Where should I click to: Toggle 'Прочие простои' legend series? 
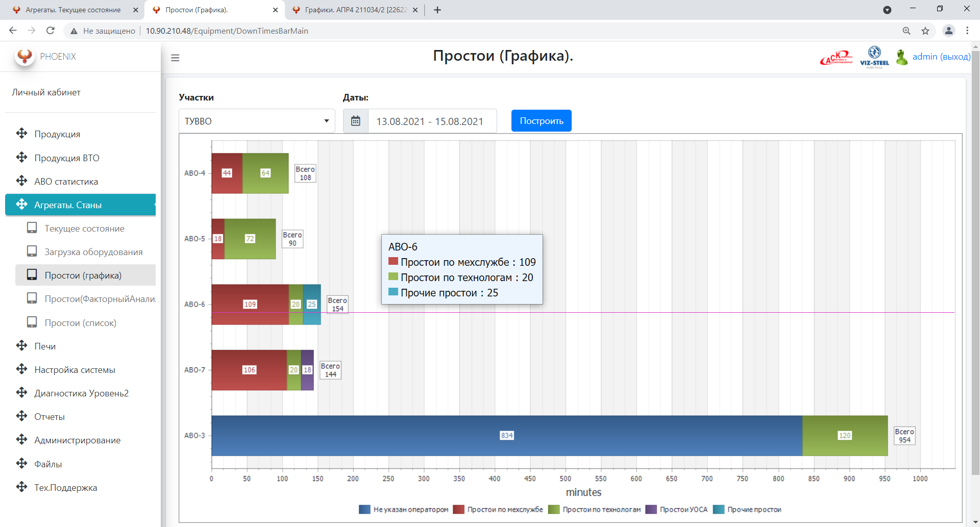[748, 509]
